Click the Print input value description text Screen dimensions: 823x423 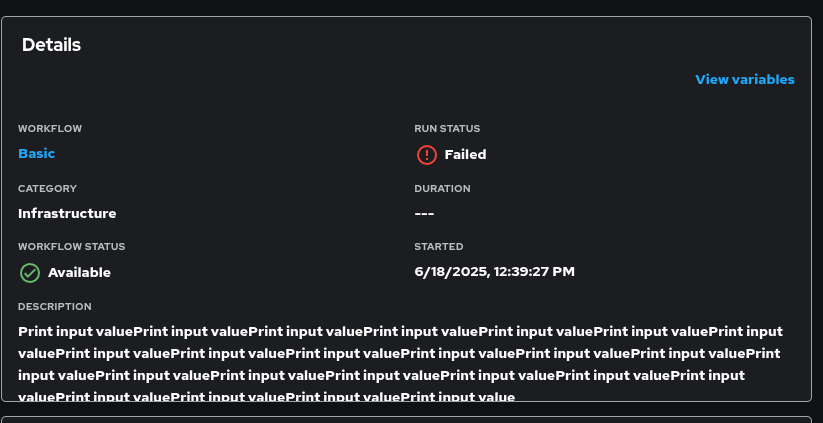pyautogui.click(x=400, y=331)
